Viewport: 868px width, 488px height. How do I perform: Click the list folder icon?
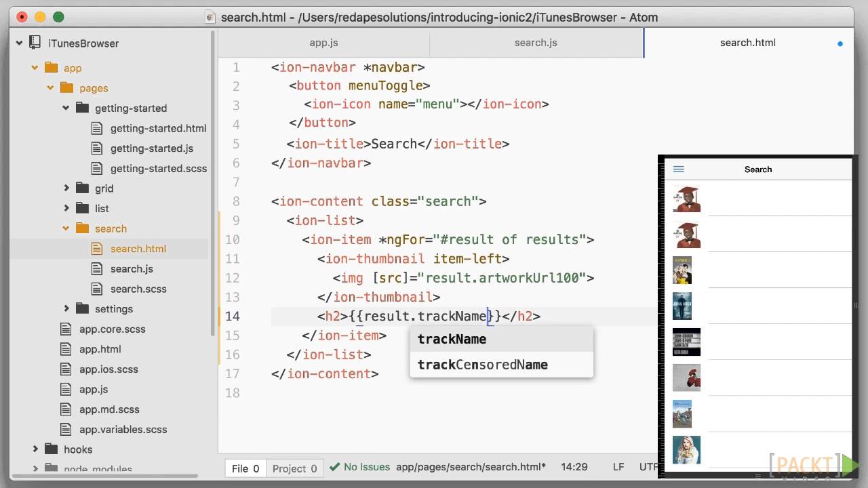[83, 208]
